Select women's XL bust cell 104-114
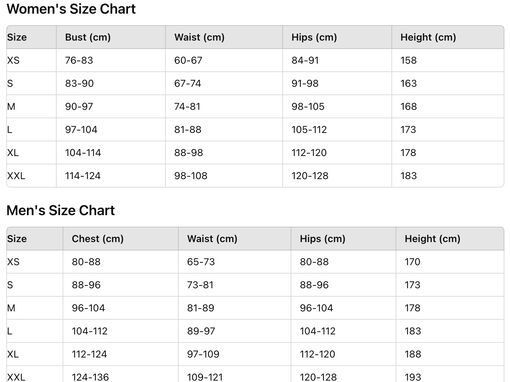This screenshot has width=510, height=382. [x=83, y=153]
